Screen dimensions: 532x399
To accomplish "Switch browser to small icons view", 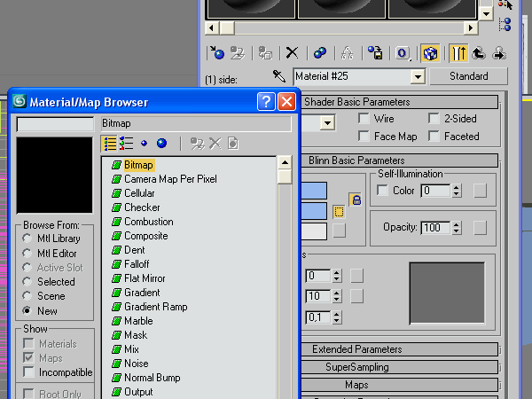I will [x=144, y=144].
